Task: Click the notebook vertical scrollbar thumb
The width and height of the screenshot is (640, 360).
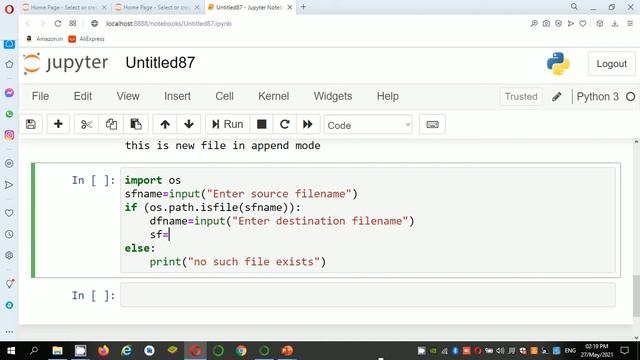Action: (x=636, y=296)
